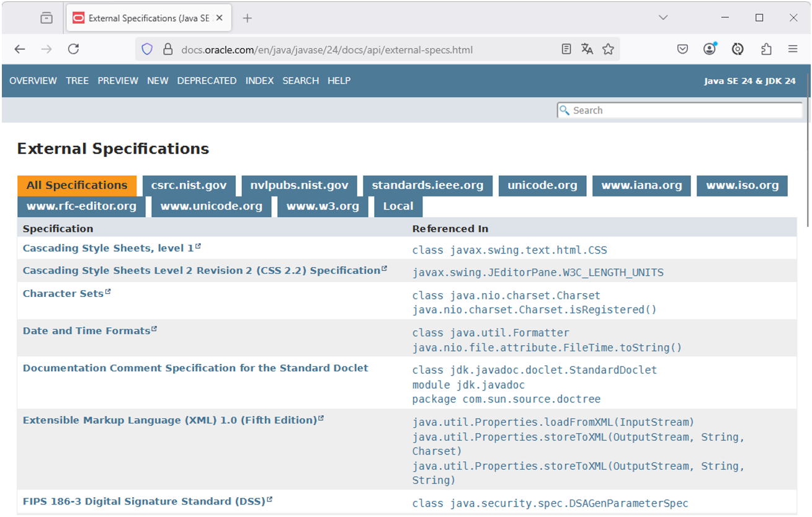Open CSS 2.2 Specification link

point(205,270)
